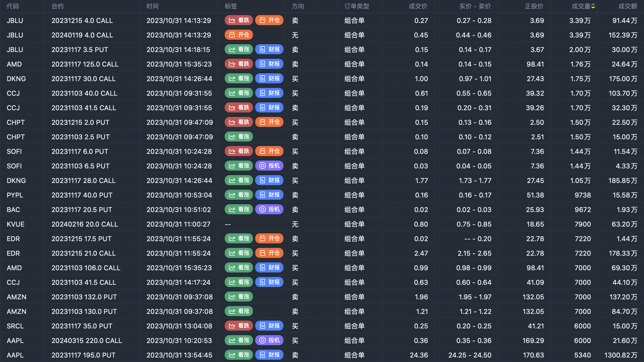The width and height of the screenshot is (644, 362).
Task: Click 看跌 tag on CHPT 2.0 PUT row
Action: point(239,122)
